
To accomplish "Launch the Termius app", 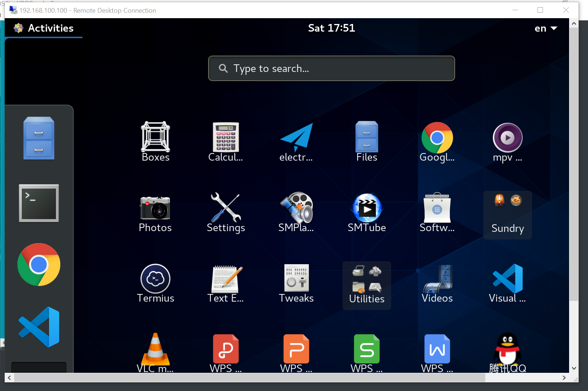I will [x=155, y=283].
